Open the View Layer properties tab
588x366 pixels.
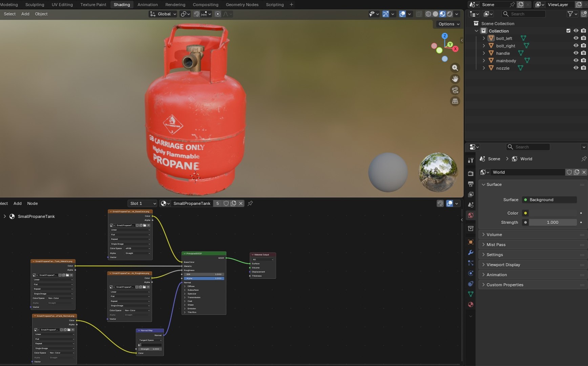(x=470, y=194)
